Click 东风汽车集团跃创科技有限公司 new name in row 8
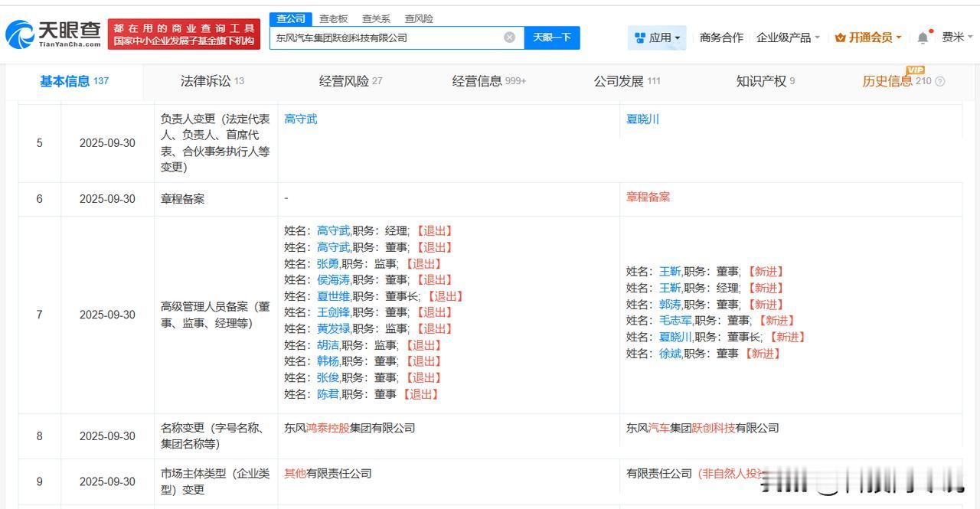The width and height of the screenshot is (980, 509). click(x=702, y=428)
